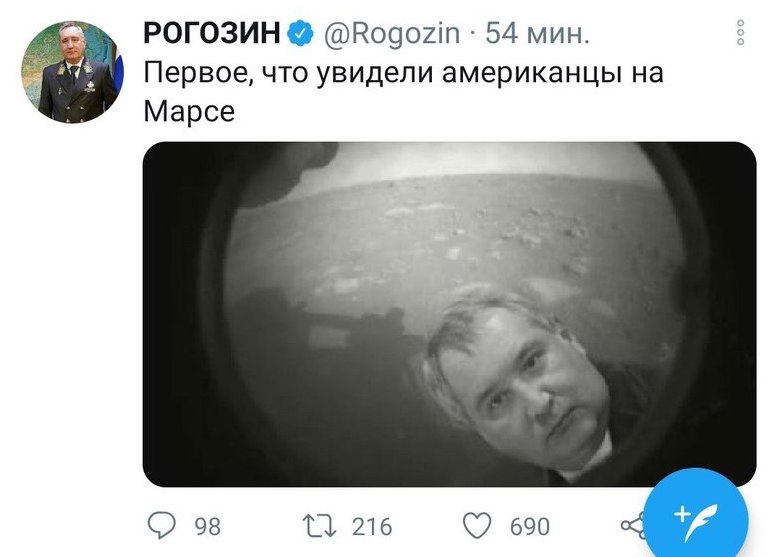Click the reply count 98

208,526
